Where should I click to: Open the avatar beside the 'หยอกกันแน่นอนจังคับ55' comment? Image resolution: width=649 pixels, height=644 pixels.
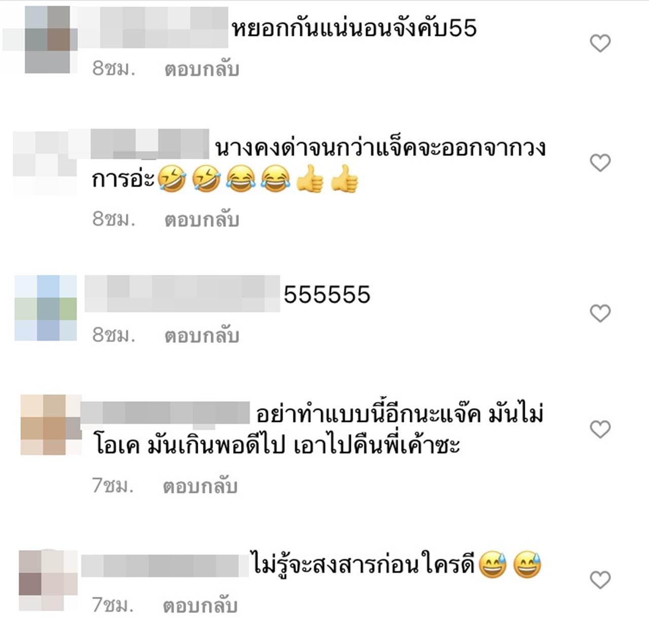pos(47,39)
